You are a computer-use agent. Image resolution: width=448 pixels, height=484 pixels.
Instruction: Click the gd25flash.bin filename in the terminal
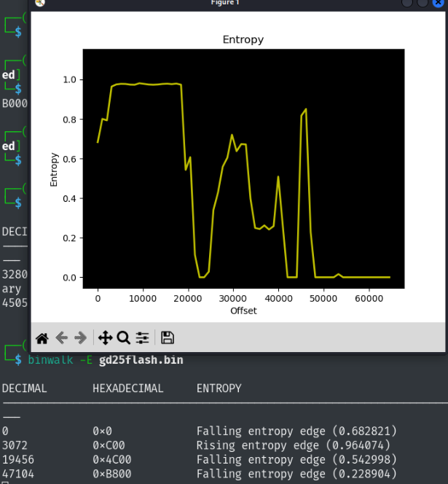[141, 360]
